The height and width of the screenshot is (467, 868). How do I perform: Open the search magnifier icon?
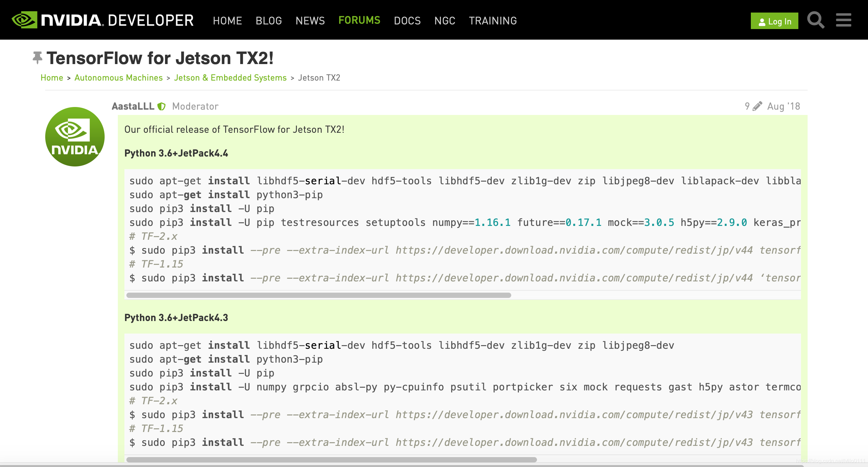(x=816, y=20)
